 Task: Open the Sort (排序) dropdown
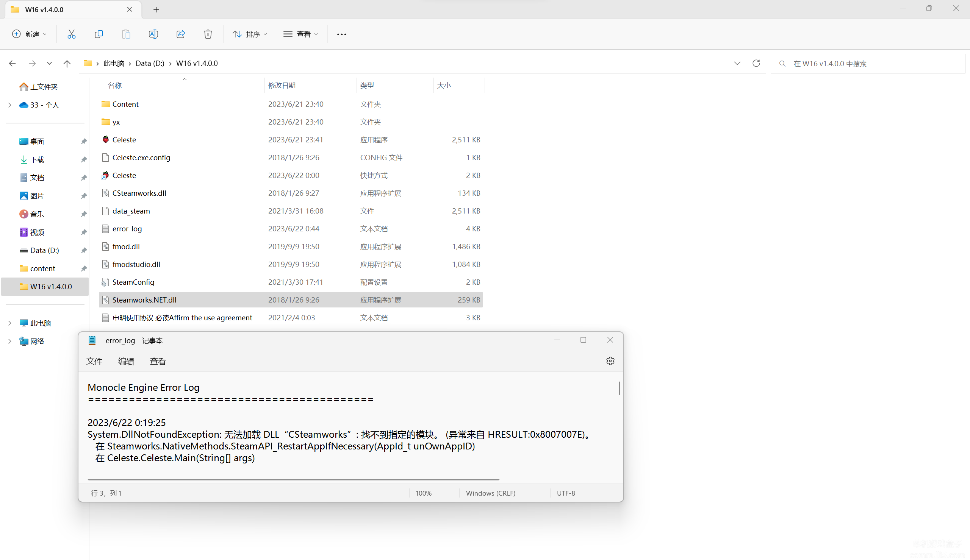tap(250, 34)
